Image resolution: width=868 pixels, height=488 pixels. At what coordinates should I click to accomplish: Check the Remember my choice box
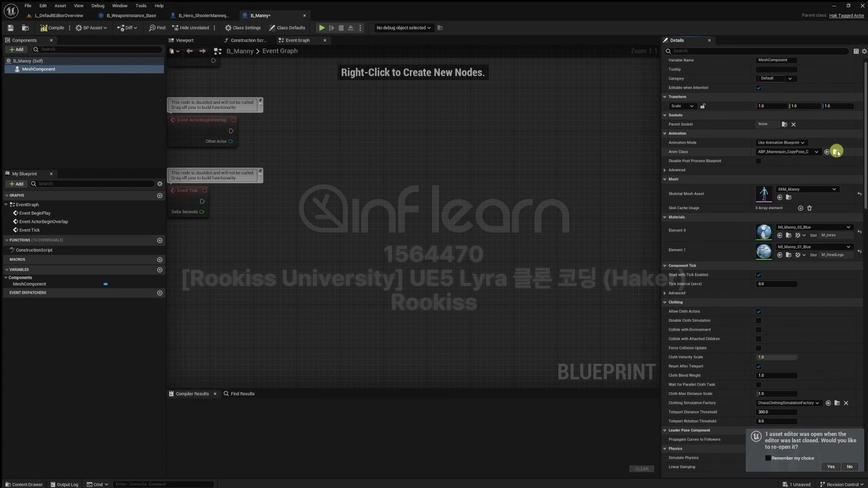click(x=768, y=458)
